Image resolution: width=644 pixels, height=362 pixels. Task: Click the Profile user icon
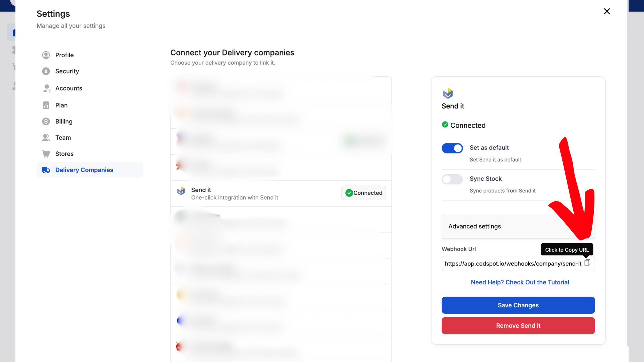46,55
